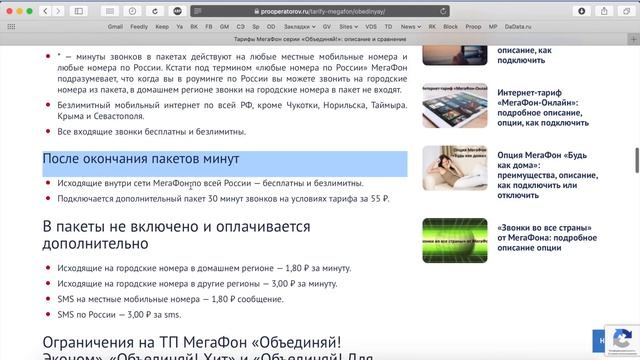Click the refresh toolbar button
This screenshot has width=640, height=360.
pos(155,11)
